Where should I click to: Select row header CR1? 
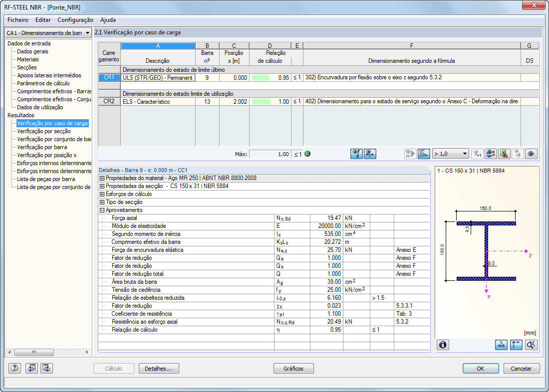(x=109, y=77)
